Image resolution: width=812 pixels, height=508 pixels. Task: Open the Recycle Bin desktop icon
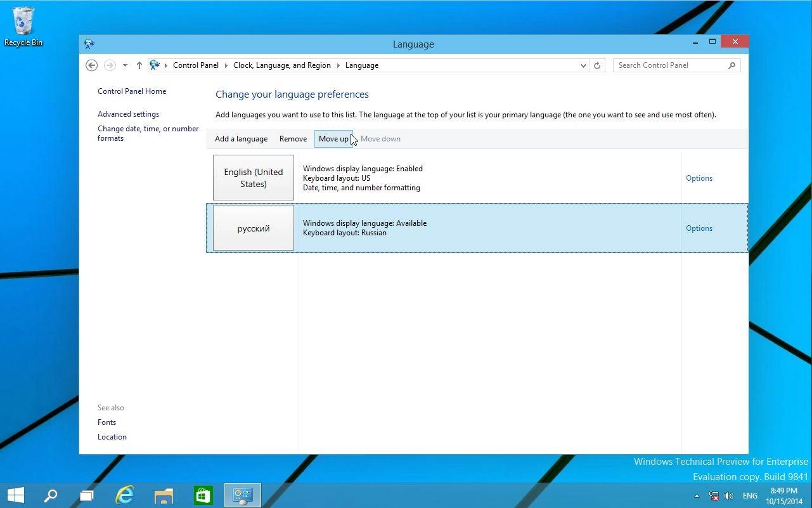(23, 26)
